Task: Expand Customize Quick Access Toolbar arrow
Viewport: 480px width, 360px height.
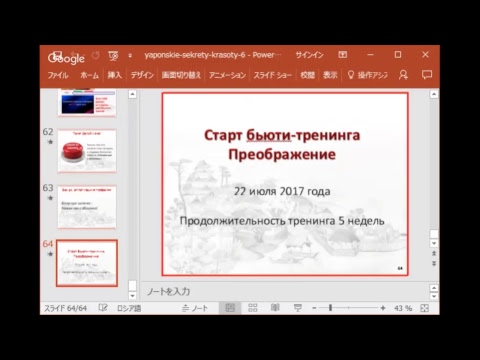Action: [130, 56]
